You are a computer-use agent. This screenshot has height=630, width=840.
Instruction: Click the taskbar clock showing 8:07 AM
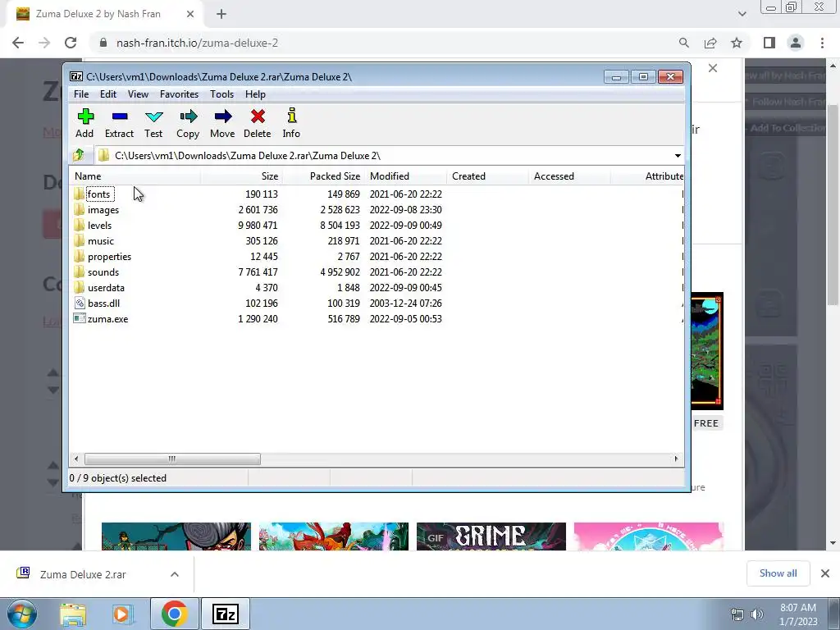click(x=798, y=614)
